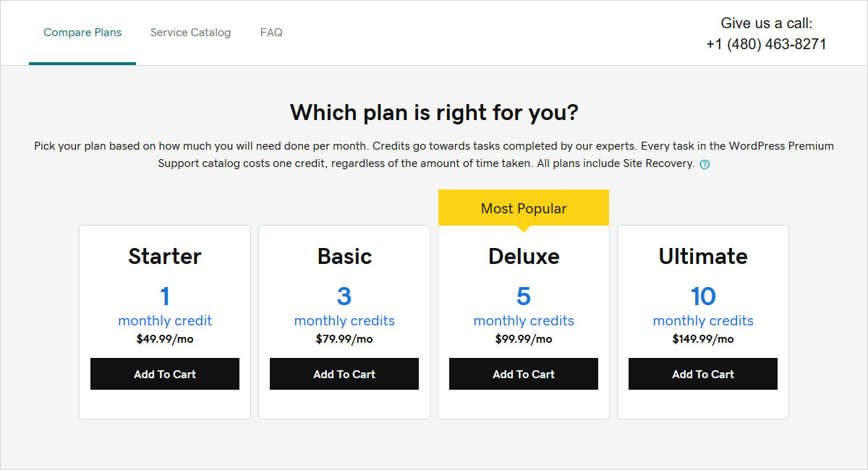Click the Ultimate plan heading
Viewport: 868px width, 470px height.
703,256
